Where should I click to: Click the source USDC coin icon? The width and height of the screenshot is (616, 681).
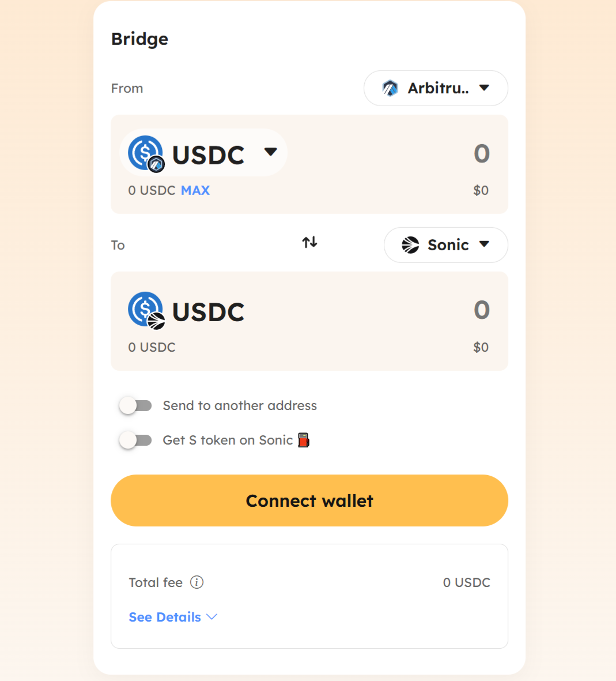145,153
